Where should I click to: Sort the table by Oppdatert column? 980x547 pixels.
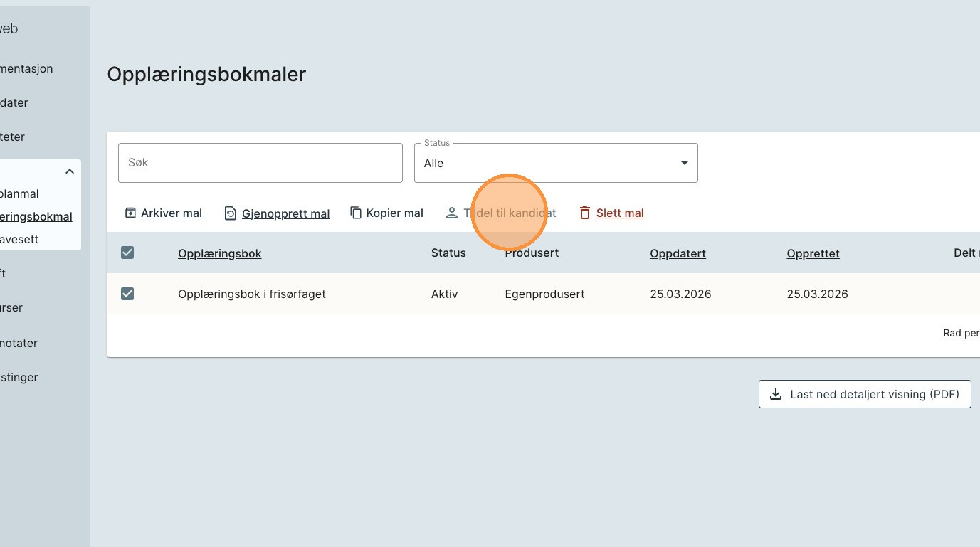click(x=678, y=253)
